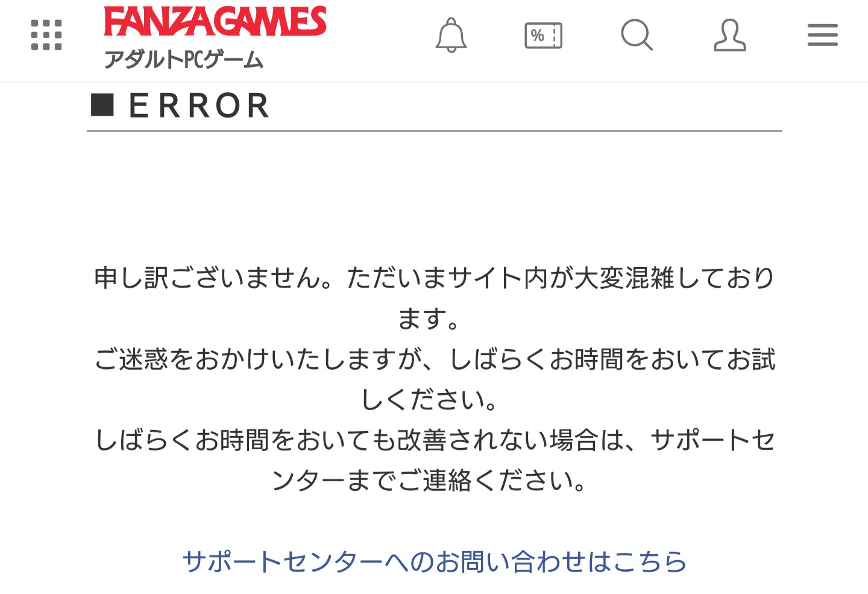Viewport: 868px width, 594px height.
Task: Click the notification bell icon
Action: tap(451, 35)
